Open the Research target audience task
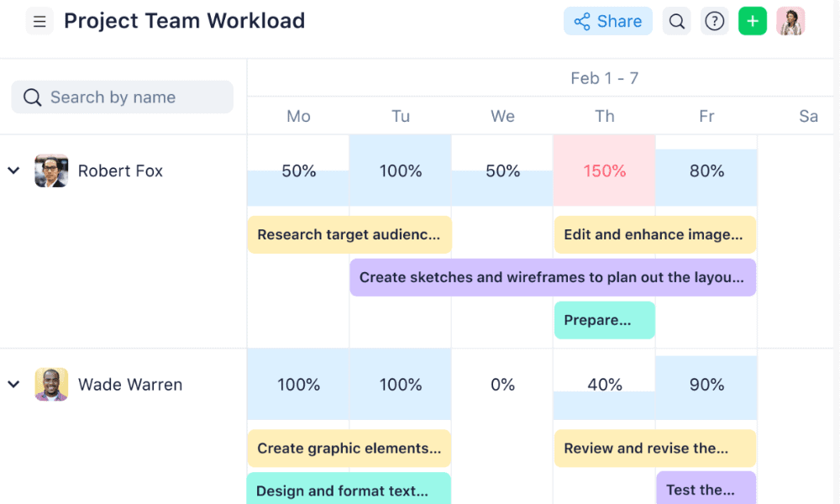Screen dimensions: 840x504 coord(349,235)
